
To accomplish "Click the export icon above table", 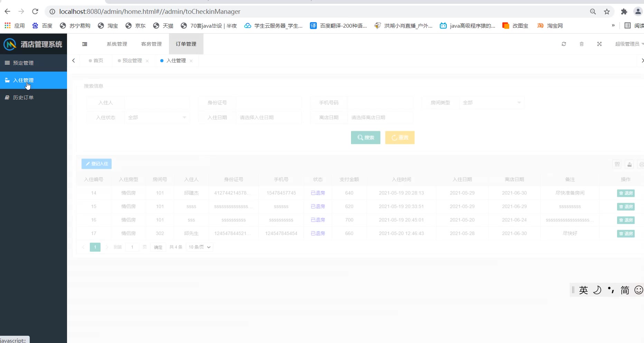I will [x=629, y=164].
